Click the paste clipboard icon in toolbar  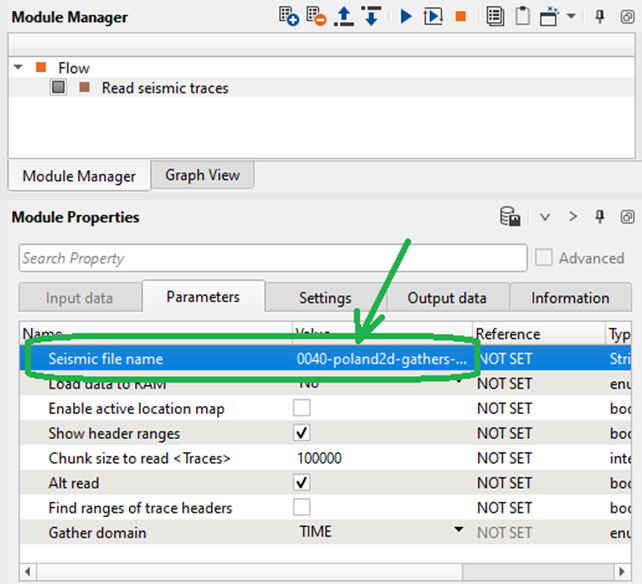click(523, 17)
